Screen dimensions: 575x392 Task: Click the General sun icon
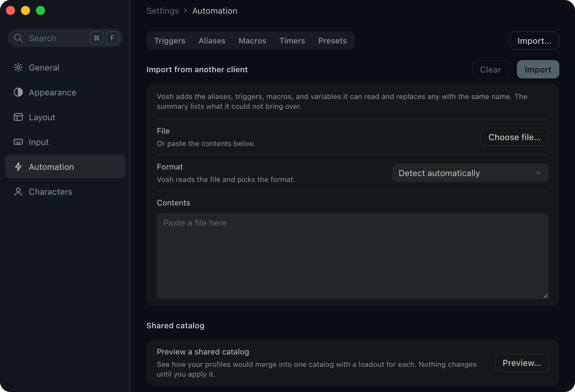pyautogui.click(x=18, y=67)
